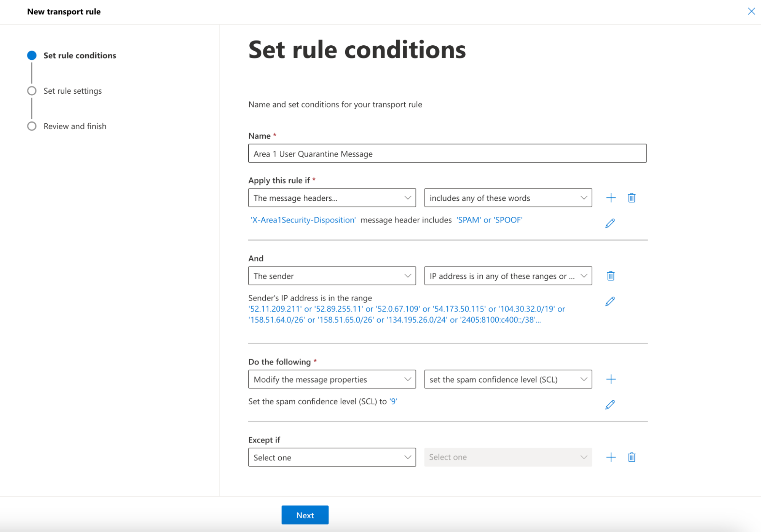Viewport: 761px width, 532px height.
Task: Click the add plus icon next to message headers condition
Action: (x=611, y=198)
